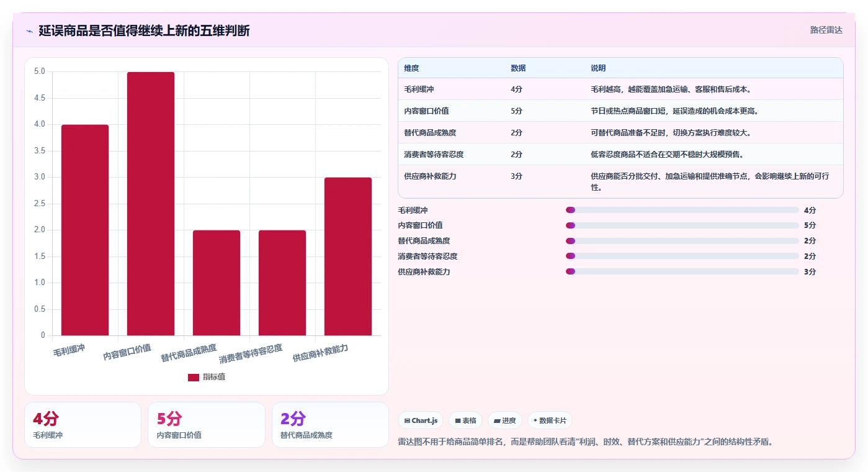Click the 毛利缓冲 progress row label

[x=413, y=210]
